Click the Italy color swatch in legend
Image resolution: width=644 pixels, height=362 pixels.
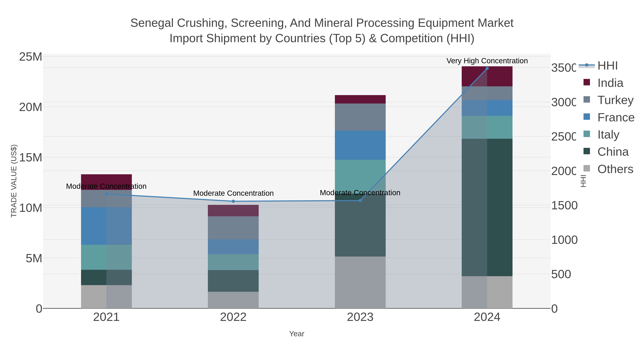click(587, 134)
